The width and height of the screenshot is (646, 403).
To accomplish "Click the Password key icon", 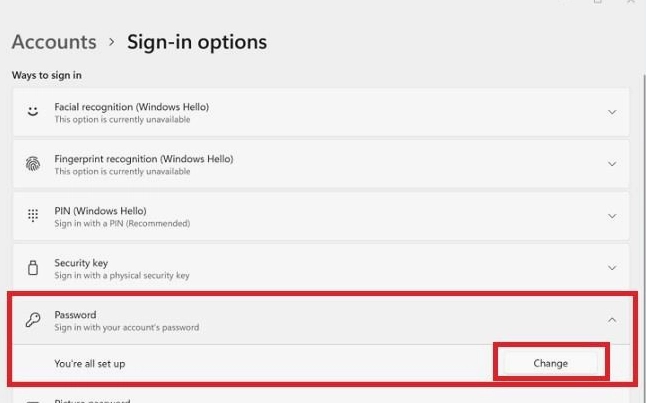I will (33, 320).
